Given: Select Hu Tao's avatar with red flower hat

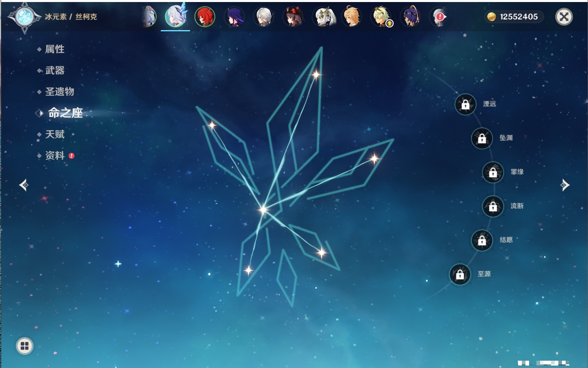Looking at the screenshot, I should coord(293,17).
